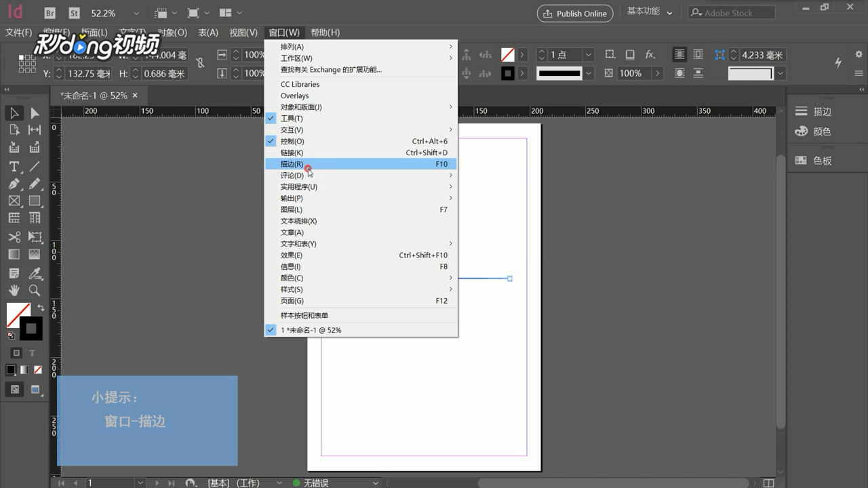
Task: Select the Gap tool
Action: coord(35,130)
